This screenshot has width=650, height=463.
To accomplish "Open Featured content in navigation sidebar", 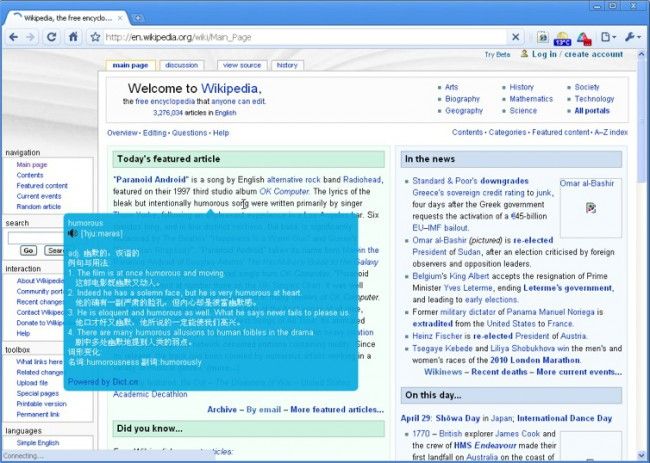I will (42, 186).
